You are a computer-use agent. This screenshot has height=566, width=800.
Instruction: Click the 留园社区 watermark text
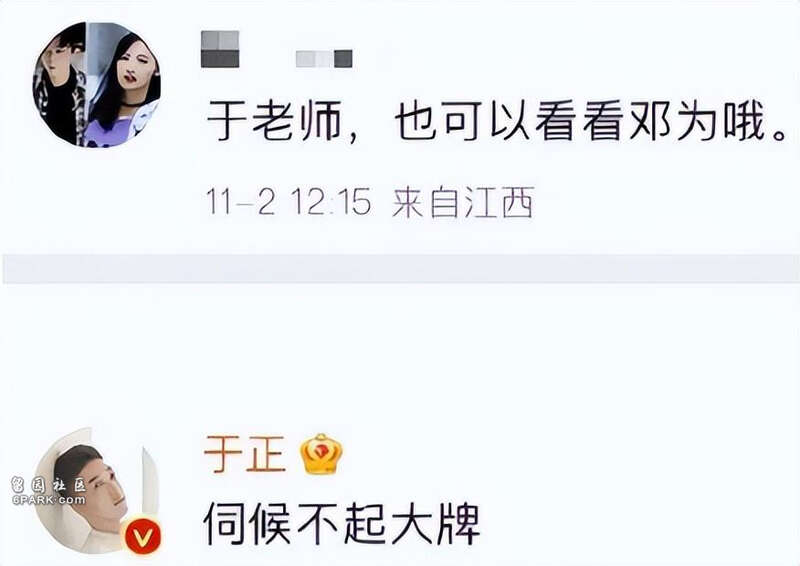pyautogui.click(x=49, y=485)
